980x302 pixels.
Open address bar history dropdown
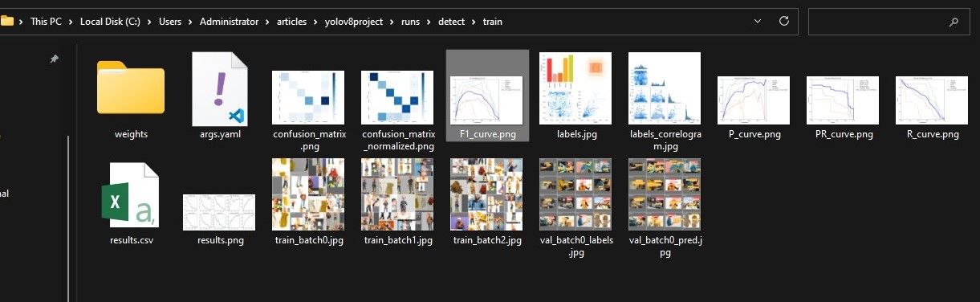pos(758,22)
